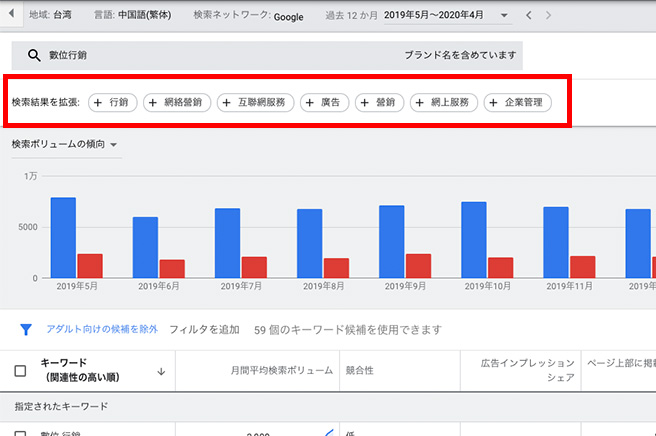The image size is (656, 436).
Task: Click 広告インプレッション シェア column header
Action: [527, 370]
